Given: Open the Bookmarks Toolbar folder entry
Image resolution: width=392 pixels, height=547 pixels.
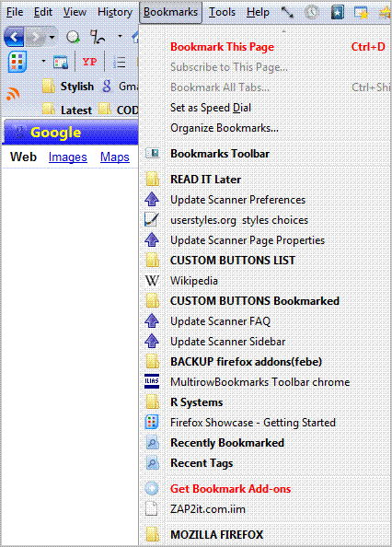Looking at the screenshot, I should click(220, 154).
